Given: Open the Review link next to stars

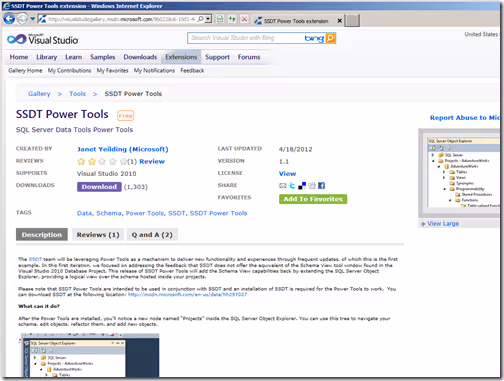Looking at the screenshot, I should tap(152, 161).
